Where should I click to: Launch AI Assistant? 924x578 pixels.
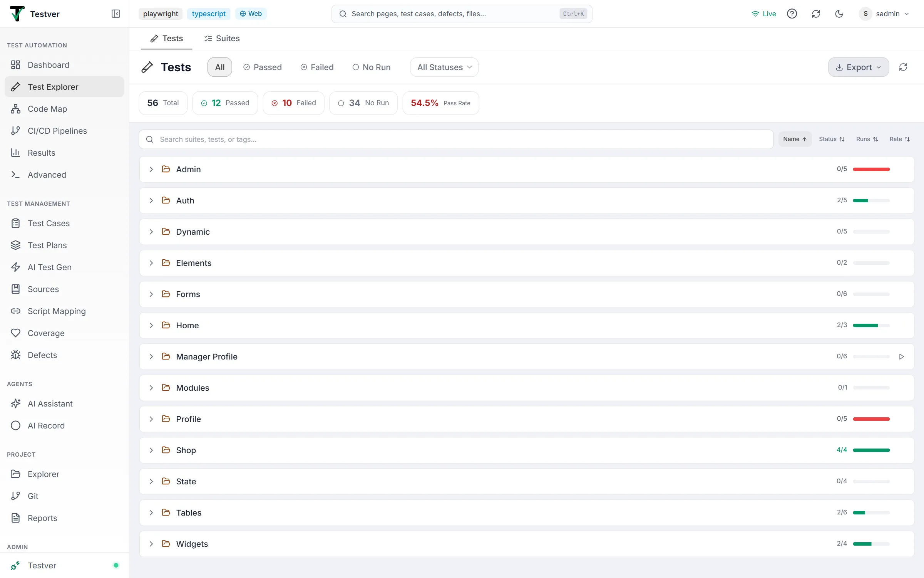click(x=64, y=403)
